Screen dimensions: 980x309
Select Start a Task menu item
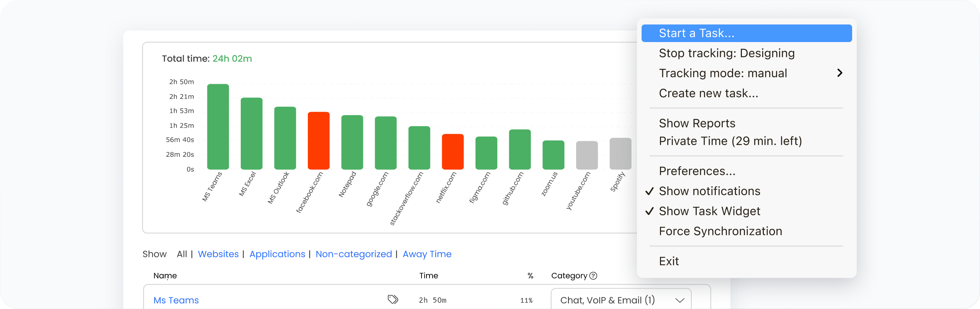pos(746,33)
